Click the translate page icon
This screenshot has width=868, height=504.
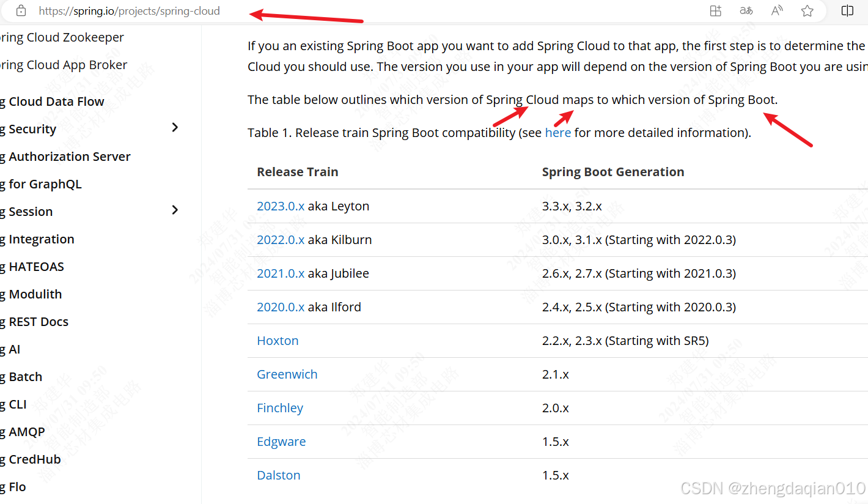(x=746, y=10)
